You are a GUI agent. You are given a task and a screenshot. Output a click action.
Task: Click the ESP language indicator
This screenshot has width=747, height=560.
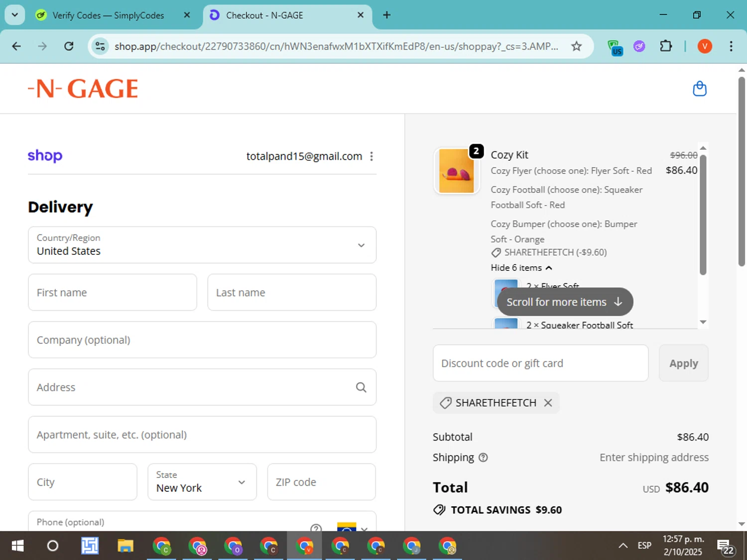pyautogui.click(x=644, y=546)
